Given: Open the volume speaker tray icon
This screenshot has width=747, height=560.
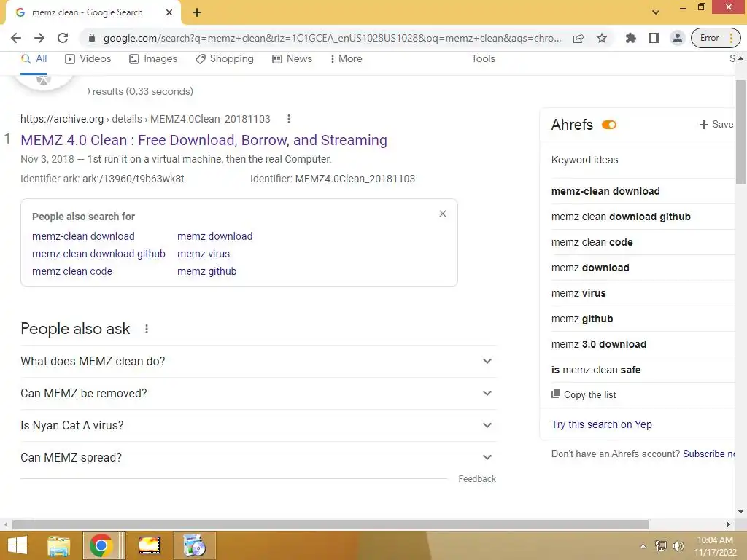Looking at the screenshot, I should point(678,545).
